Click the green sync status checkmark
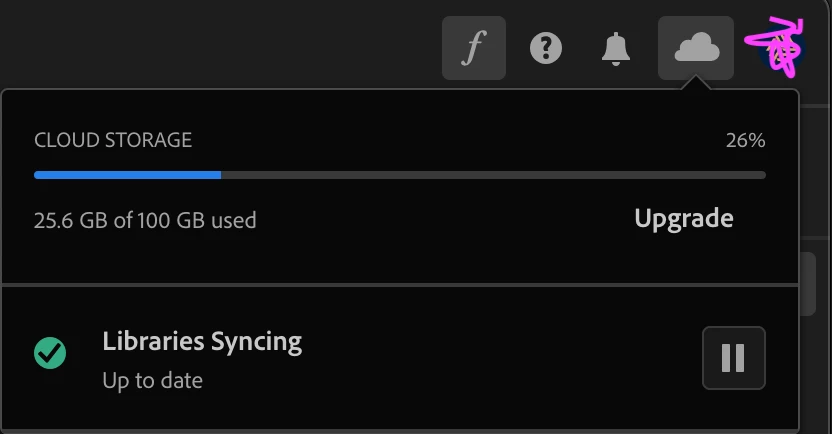The height and width of the screenshot is (434, 832). [x=50, y=352]
